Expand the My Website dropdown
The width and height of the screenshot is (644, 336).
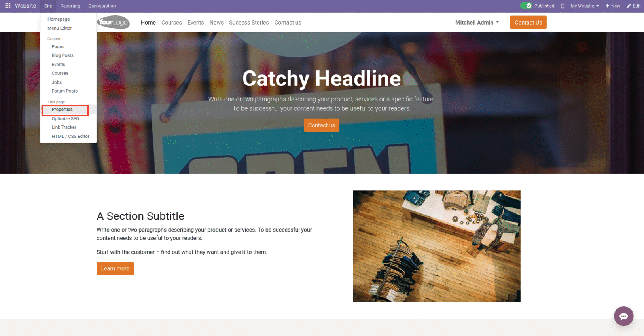pyautogui.click(x=585, y=6)
